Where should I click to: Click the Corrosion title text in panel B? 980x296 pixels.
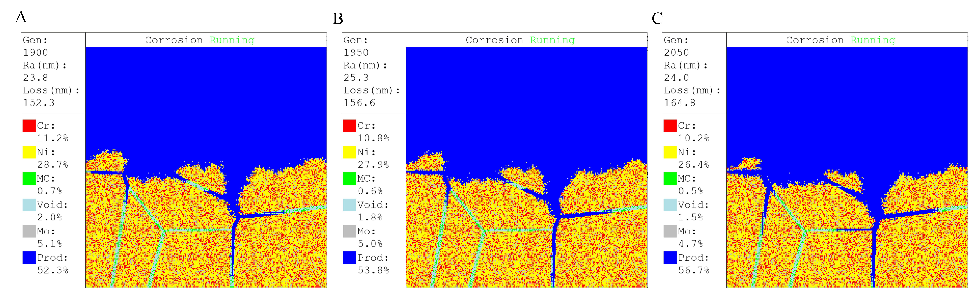click(494, 40)
